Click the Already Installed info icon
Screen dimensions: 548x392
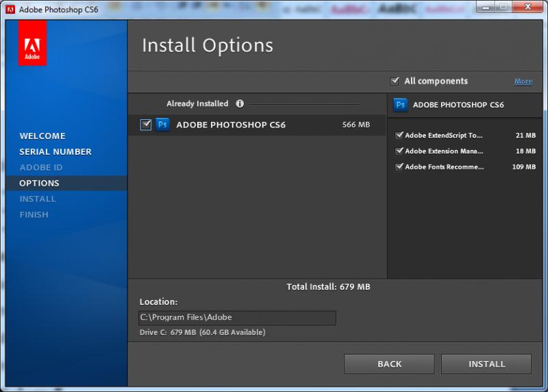(240, 103)
